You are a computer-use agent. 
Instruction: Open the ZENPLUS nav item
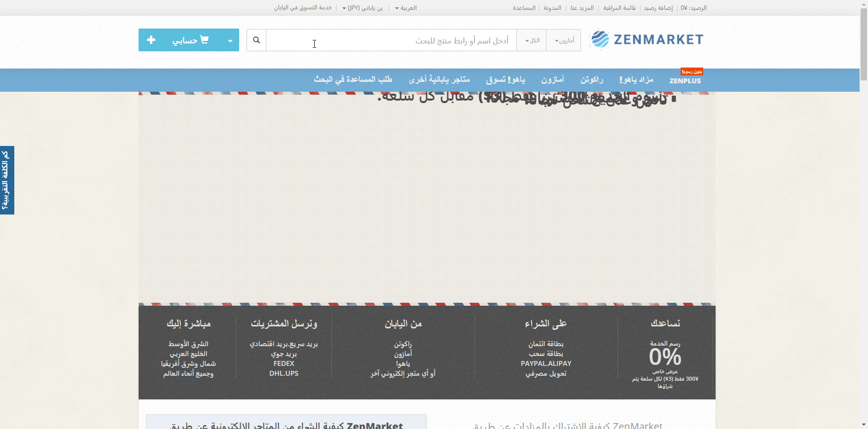pyautogui.click(x=685, y=80)
